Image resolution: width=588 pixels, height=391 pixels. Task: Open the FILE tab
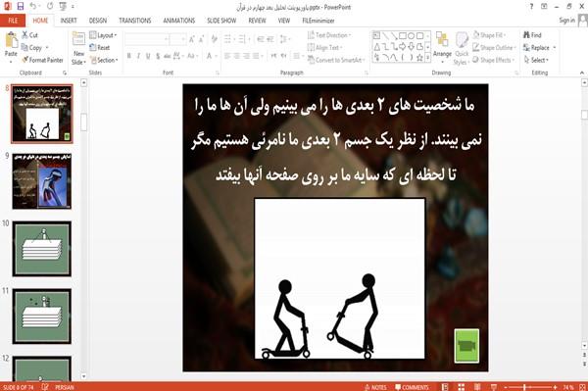[x=13, y=21]
